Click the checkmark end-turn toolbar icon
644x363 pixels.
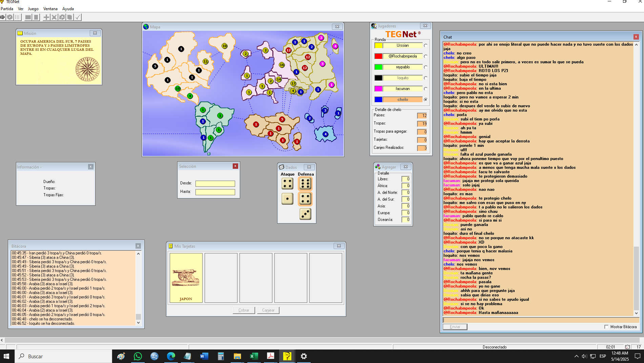click(x=78, y=17)
